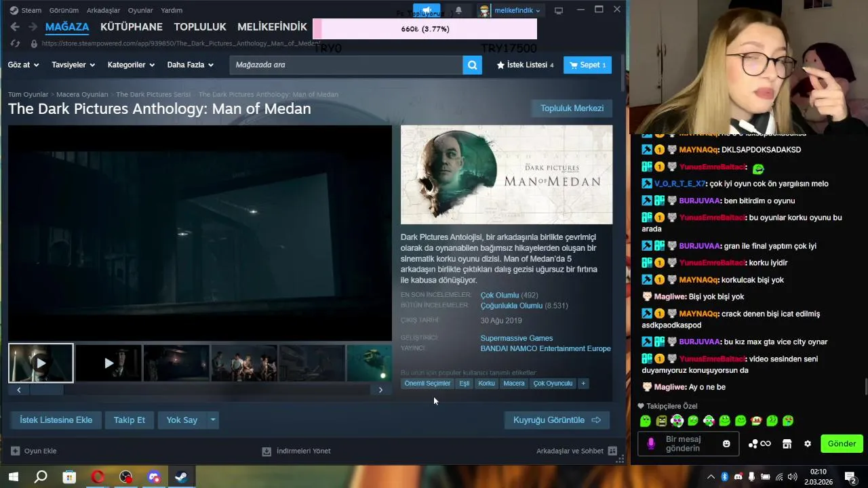The image size is (868, 488).
Task: Reload the store page with refresh icon
Action: pos(15,43)
